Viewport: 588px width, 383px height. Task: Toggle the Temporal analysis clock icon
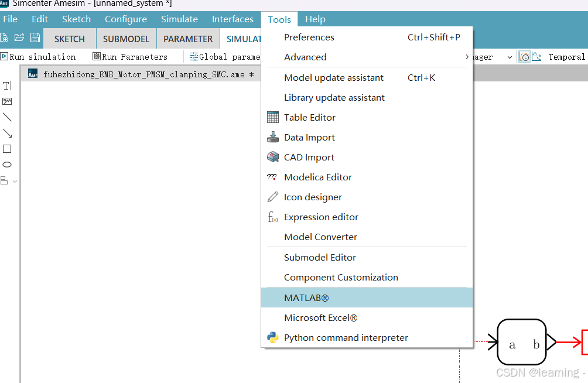(x=524, y=57)
